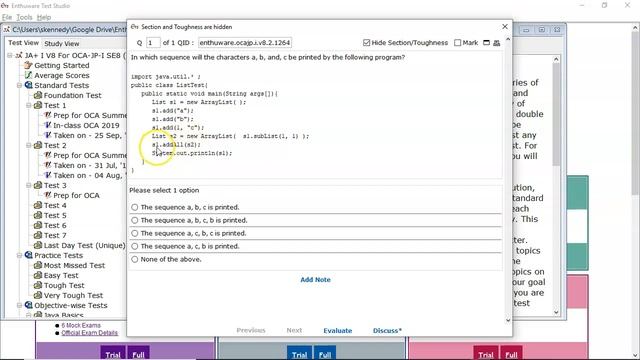The width and height of the screenshot is (640, 360).
Task: Click the In-class OCA 2019 test icon
Action: click(47, 125)
